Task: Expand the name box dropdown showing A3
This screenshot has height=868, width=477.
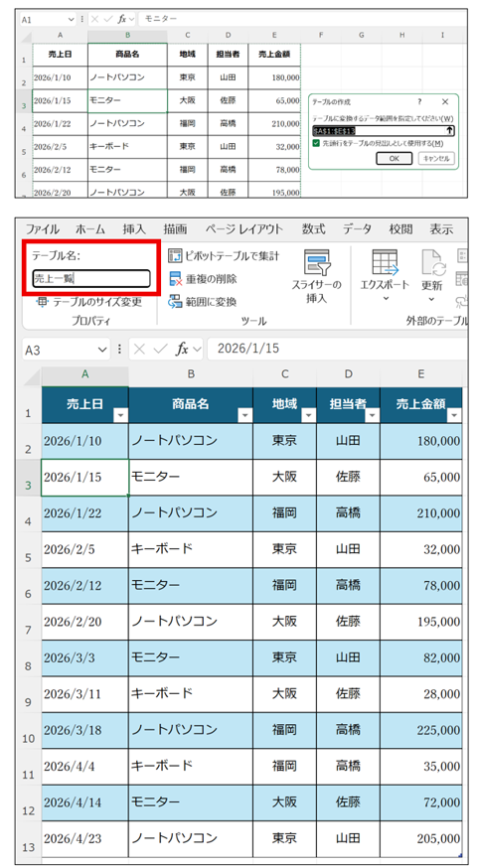Action: point(103,350)
